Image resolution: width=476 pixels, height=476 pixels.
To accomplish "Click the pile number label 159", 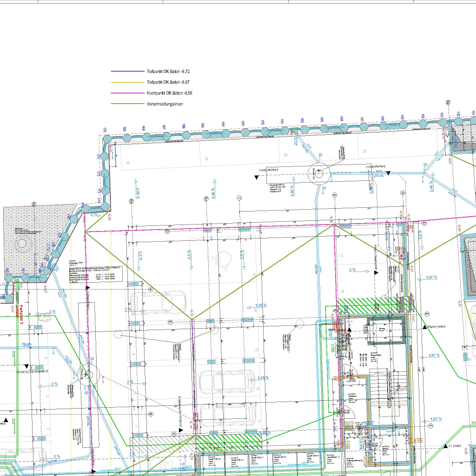I will (x=322, y=119).
